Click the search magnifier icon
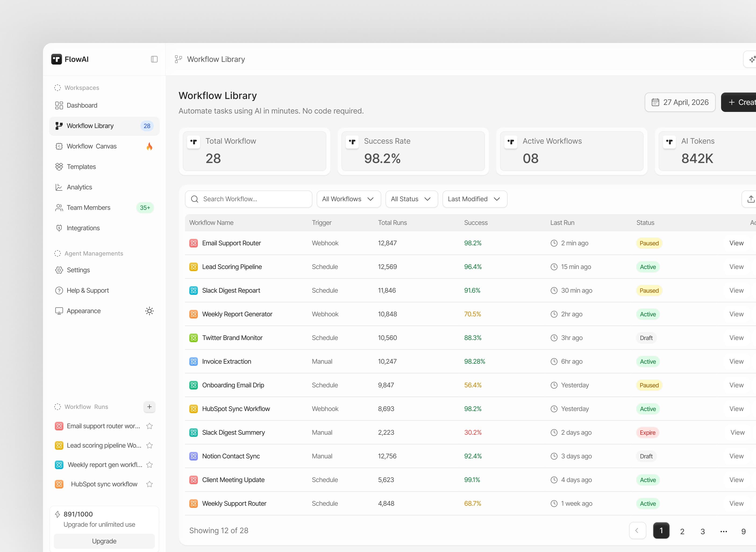 [x=195, y=199]
